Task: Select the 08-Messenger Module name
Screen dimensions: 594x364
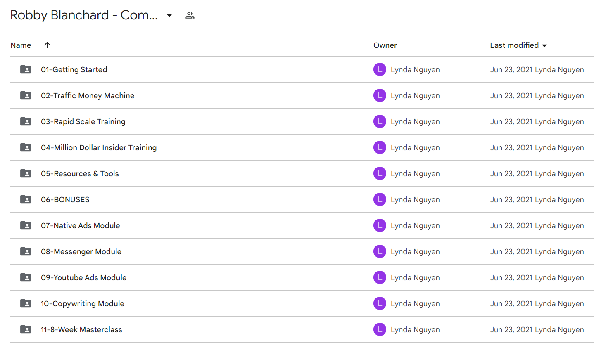Action: click(81, 252)
